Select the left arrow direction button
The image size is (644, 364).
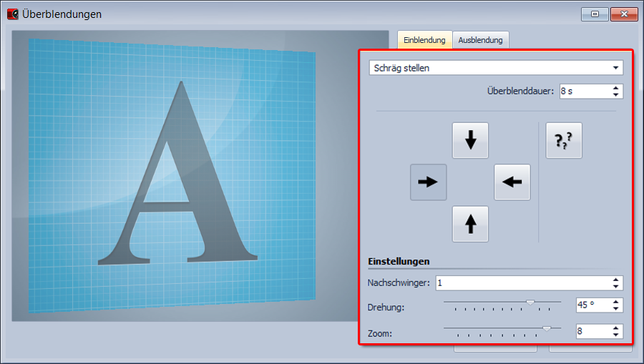(x=512, y=182)
